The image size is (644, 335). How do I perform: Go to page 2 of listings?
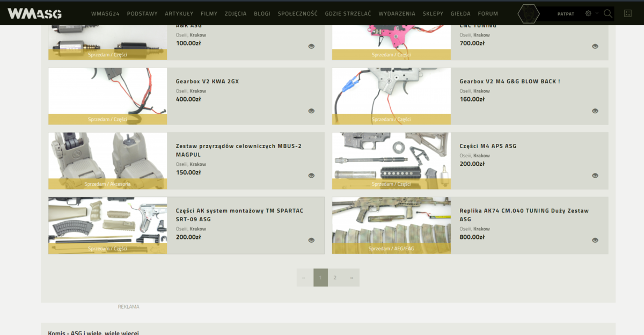[335, 278]
